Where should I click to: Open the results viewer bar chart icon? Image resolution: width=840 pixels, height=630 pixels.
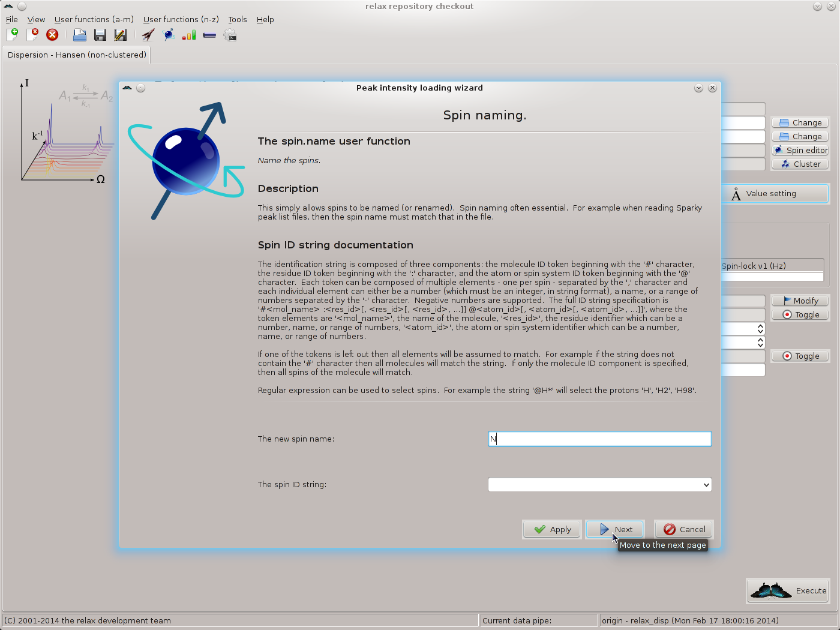coord(189,35)
